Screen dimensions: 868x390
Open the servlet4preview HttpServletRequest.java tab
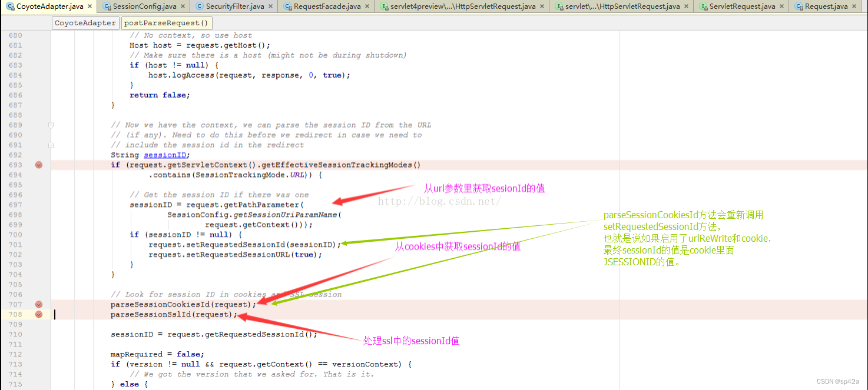(x=463, y=6)
